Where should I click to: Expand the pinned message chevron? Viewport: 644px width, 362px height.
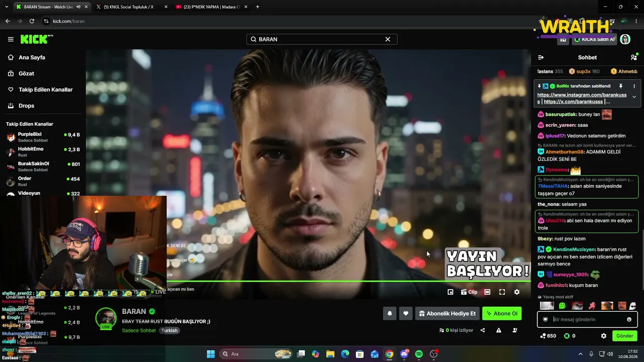point(634,97)
